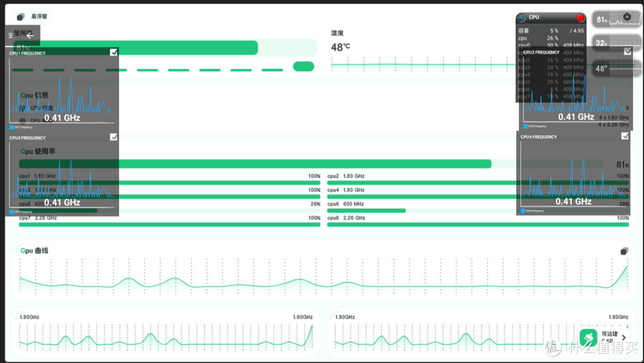Viewport: 644px width, 363px height.
Task: Click the cpu5 29 % 600 Mhz row
Action: pyautogui.click(x=551, y=82)
